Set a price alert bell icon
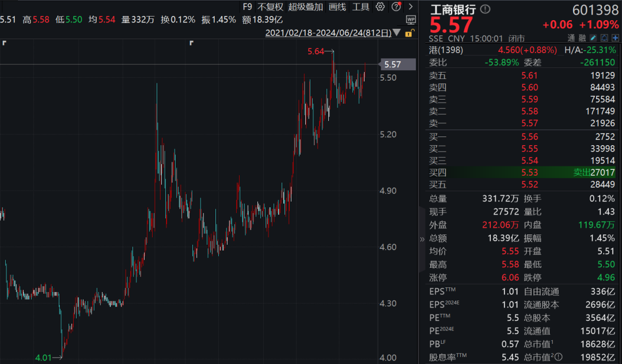Image resolution: width=622 pixels, height=364 pixels. [604, 38]
